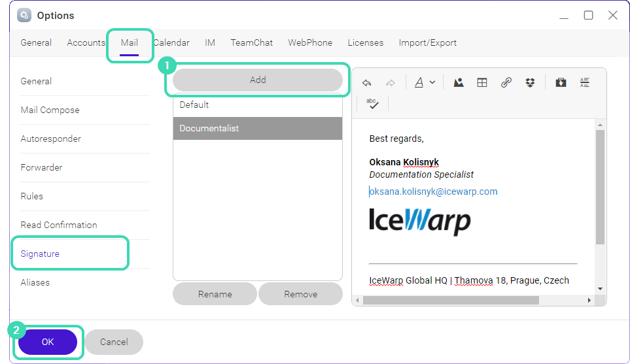Viewport: 630px width, 364px height.
Task: Open the Accounts tab
Action: coord(86,43)
